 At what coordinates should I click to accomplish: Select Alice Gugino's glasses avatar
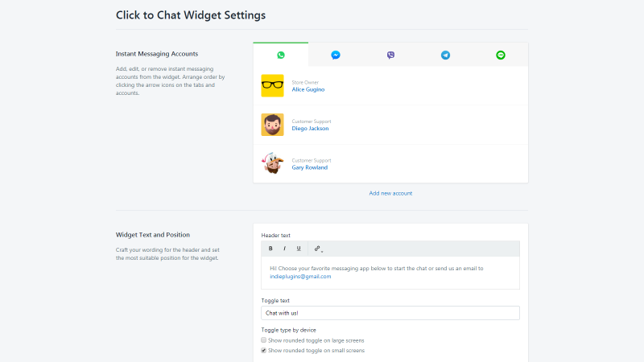pyautogui.click(x=272, y=85)
